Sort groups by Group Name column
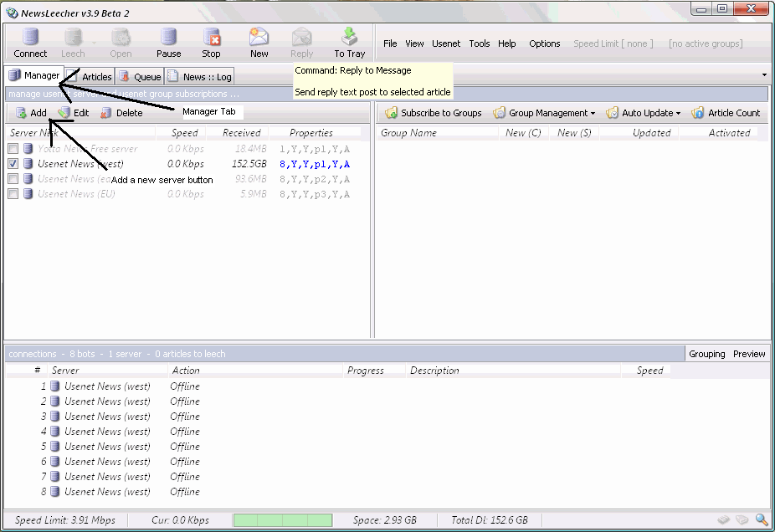Screen dimensions: 775x532 click(x=438, y=132)
